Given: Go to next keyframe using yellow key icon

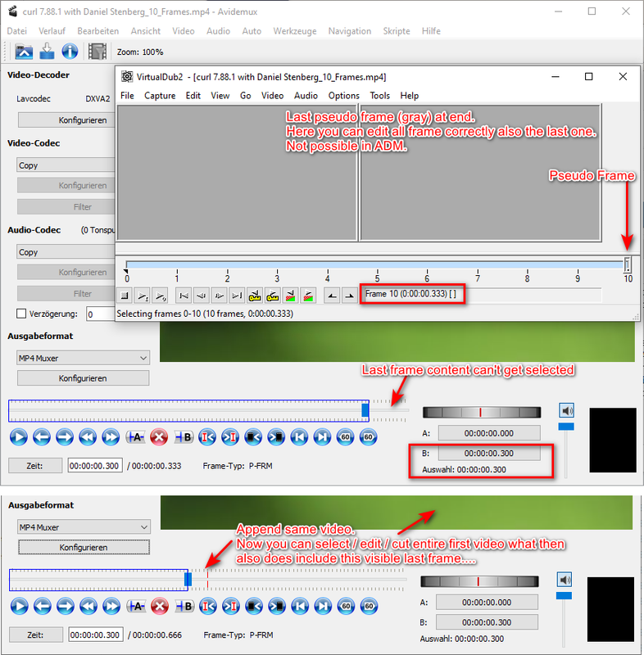Looking at the screenshot, I should pyautogui.click(x=273, y=296).
